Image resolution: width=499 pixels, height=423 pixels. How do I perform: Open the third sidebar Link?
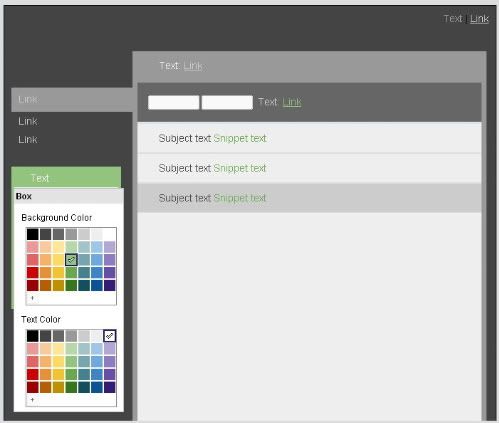(28, 139)
